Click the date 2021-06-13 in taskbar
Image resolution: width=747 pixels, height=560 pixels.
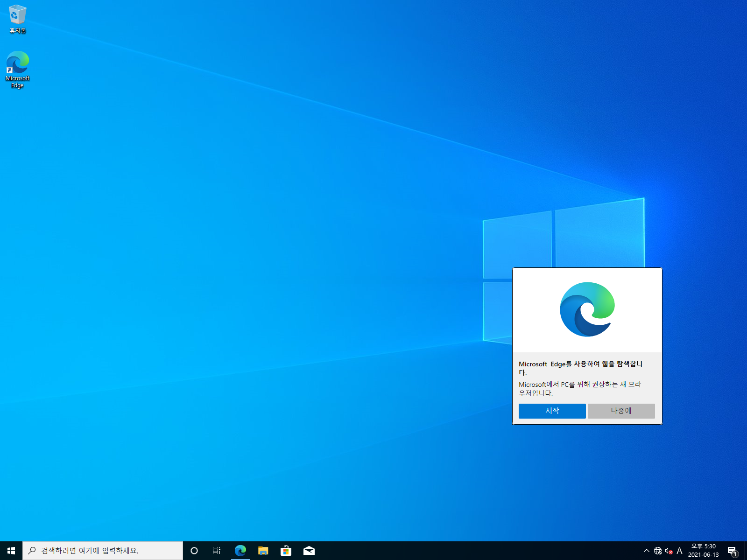pos(704,555)
